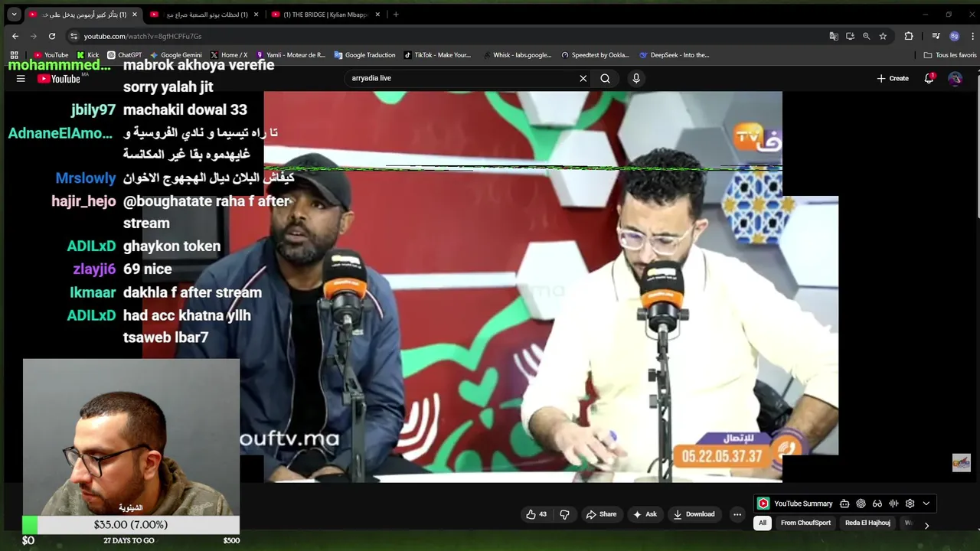Viewport: 980px width, 551px height.
Task: Select the first active YouTube tab
Action: click(x=83, y=15)
